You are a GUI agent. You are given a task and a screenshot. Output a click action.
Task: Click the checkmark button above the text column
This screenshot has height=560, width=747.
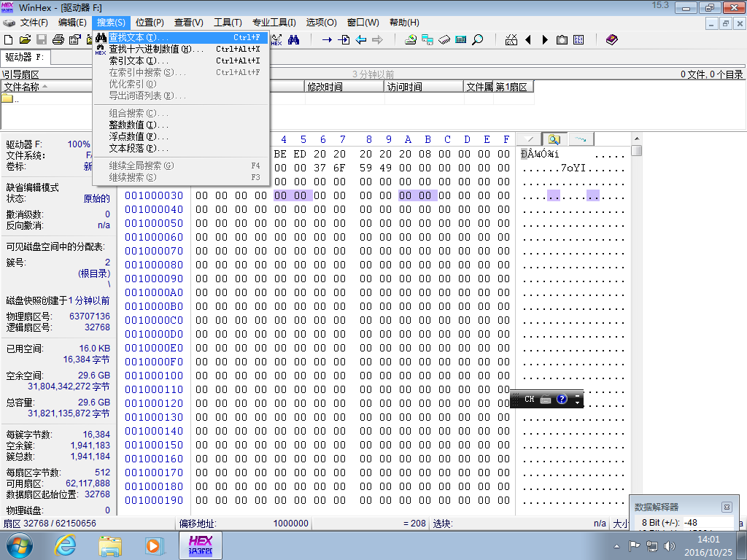(x=529, y=139)
